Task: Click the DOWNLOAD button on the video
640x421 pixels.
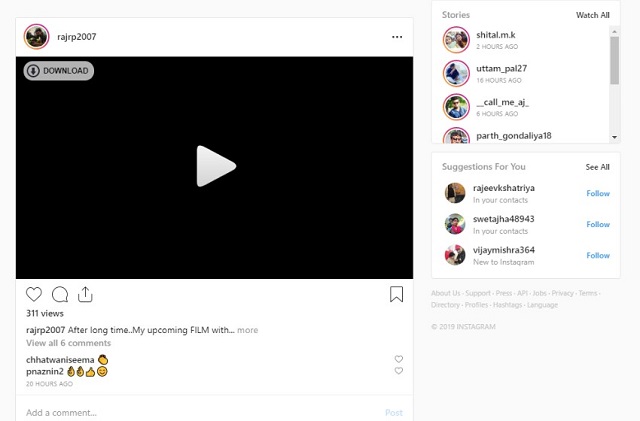Action: point(59,71)
